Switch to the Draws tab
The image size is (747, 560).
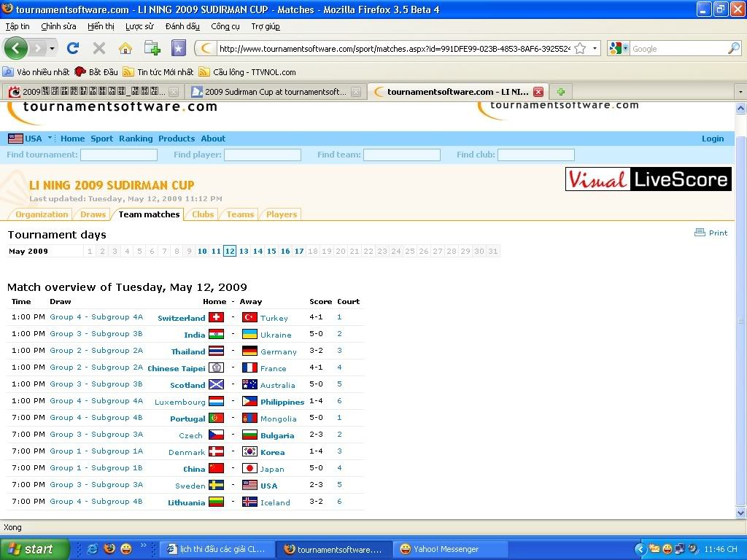click(93, 214)
